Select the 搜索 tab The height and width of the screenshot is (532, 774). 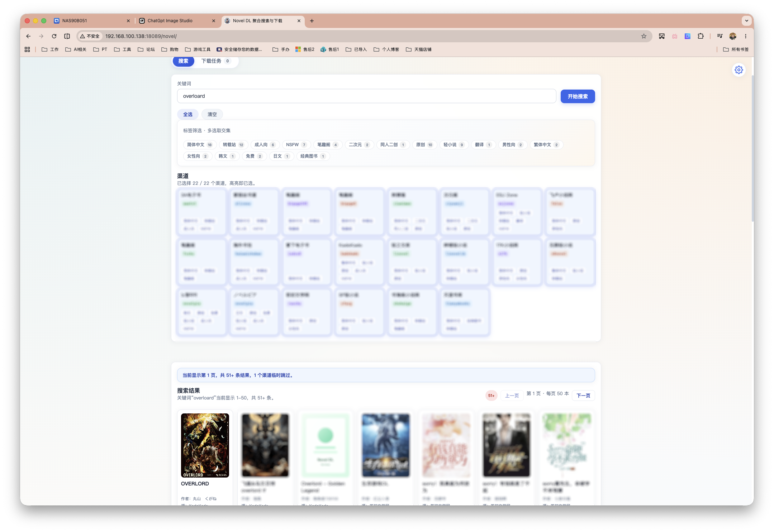183,61
